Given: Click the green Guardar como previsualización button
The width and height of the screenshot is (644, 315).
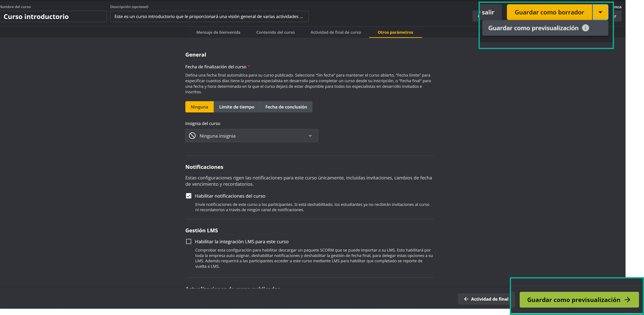Looking at the screenshot, I should point(579,300).
